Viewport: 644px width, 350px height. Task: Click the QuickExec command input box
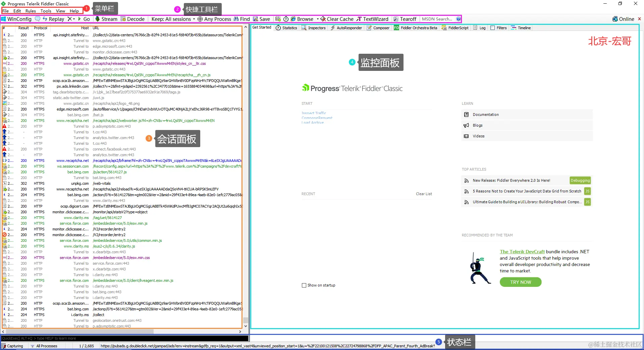pos(124,338)
